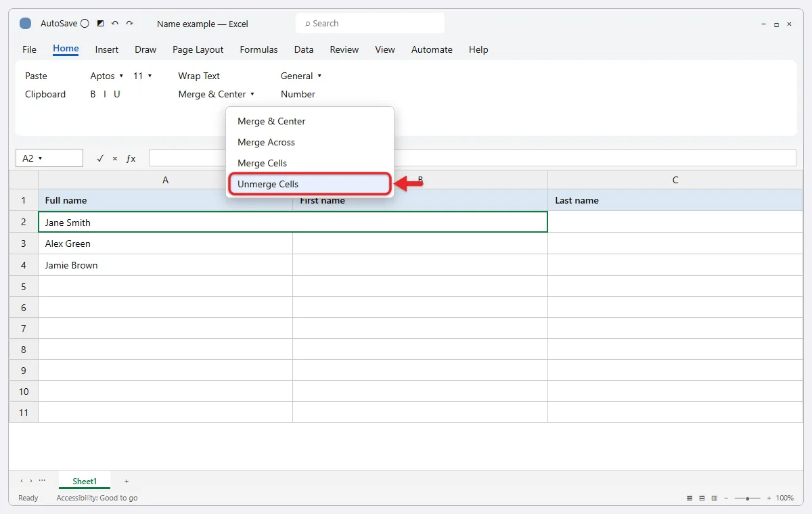Select column C header
The height and width of the screenshot is (514, 812).
(x=675, y=180)
